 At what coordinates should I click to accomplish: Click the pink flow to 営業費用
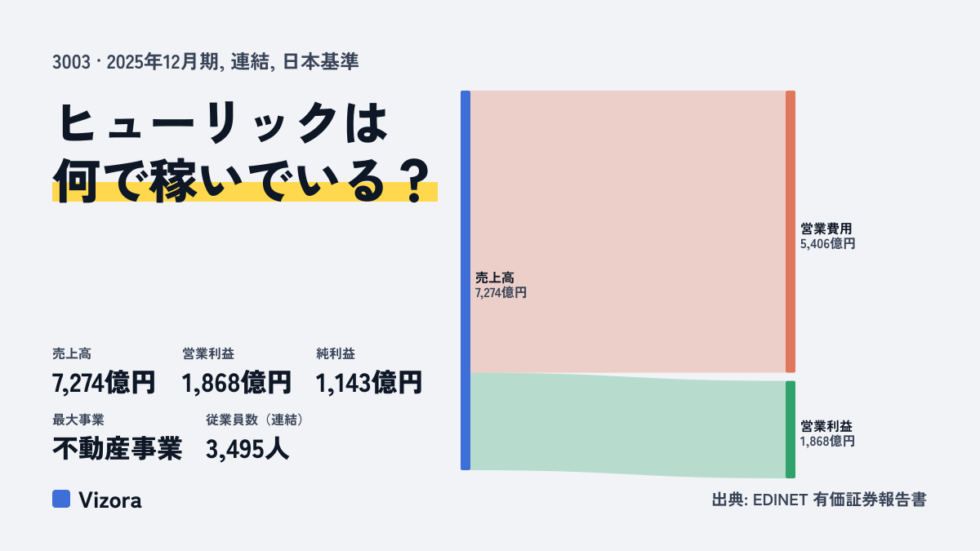628,232
